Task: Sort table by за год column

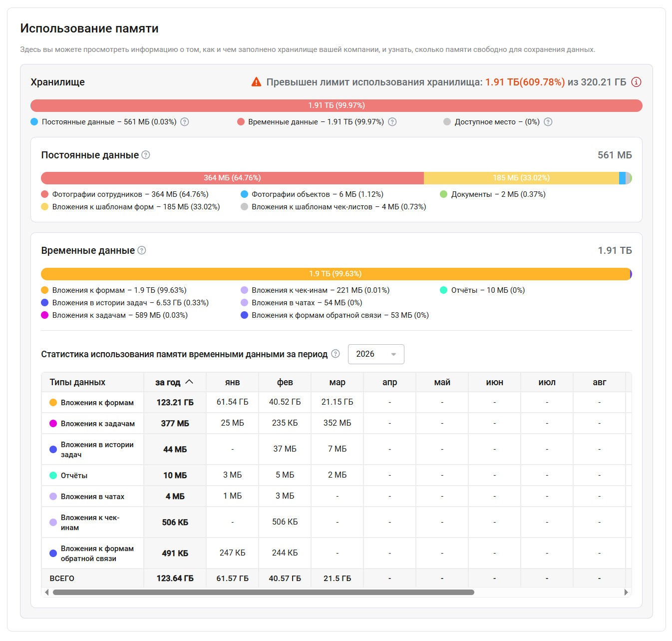Action: (x=174, y=382)
